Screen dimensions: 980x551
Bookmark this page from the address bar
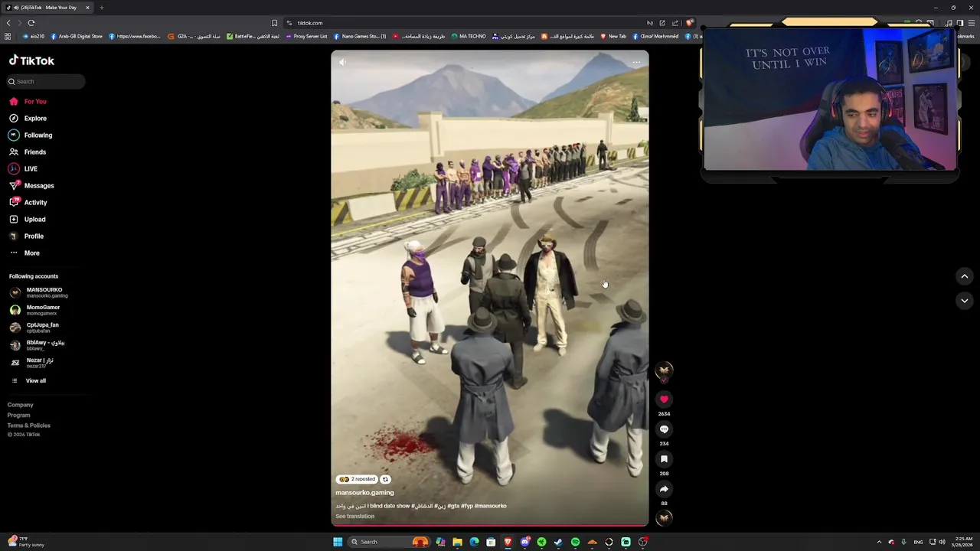click(274, 23)
